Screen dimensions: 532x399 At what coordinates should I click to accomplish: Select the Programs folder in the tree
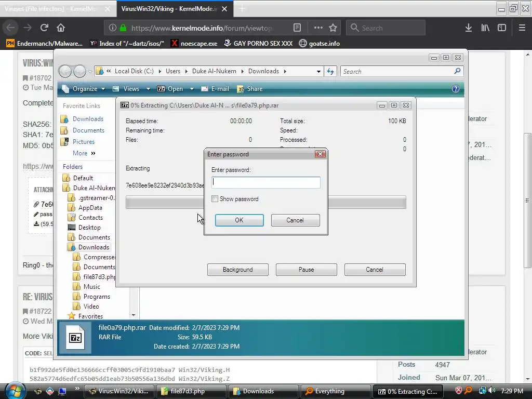click(97, 297)
